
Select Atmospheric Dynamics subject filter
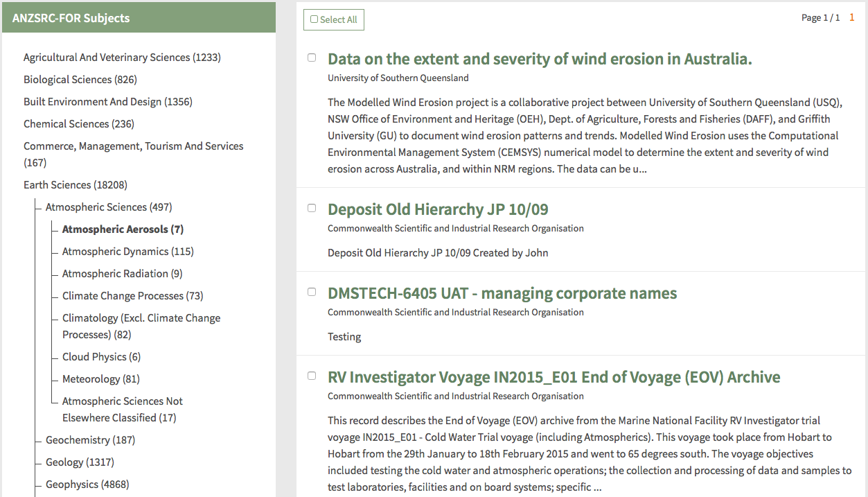click(x=127, y=252)
